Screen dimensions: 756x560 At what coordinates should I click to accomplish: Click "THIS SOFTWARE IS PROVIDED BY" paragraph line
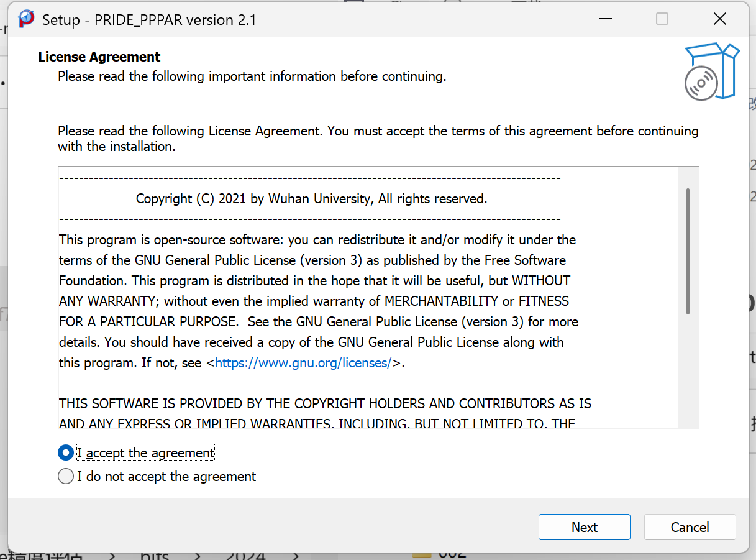click(325, 404)
